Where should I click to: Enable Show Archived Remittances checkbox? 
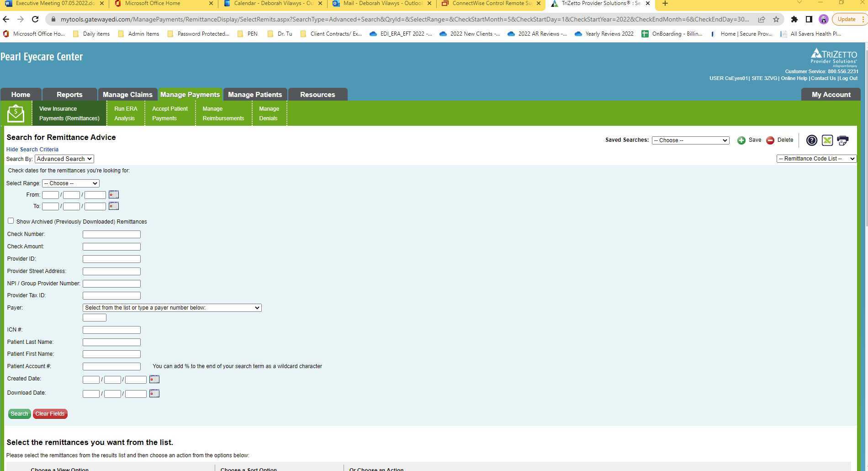click(x=11, y=220)
